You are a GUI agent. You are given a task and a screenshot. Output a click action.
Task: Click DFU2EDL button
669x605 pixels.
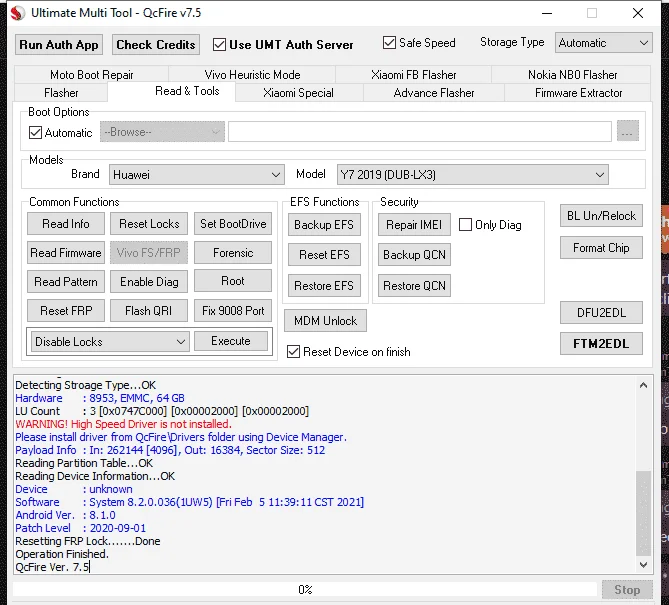[x=601, y=313]
